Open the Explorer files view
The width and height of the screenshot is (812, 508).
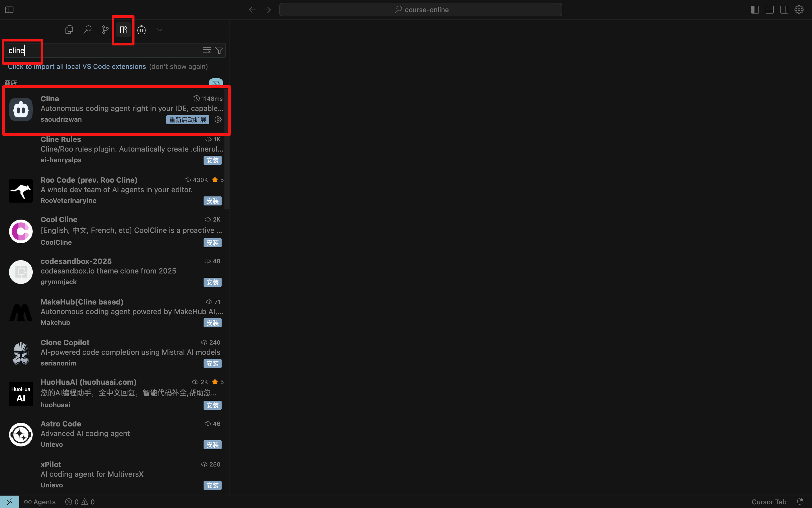(69, 30)
